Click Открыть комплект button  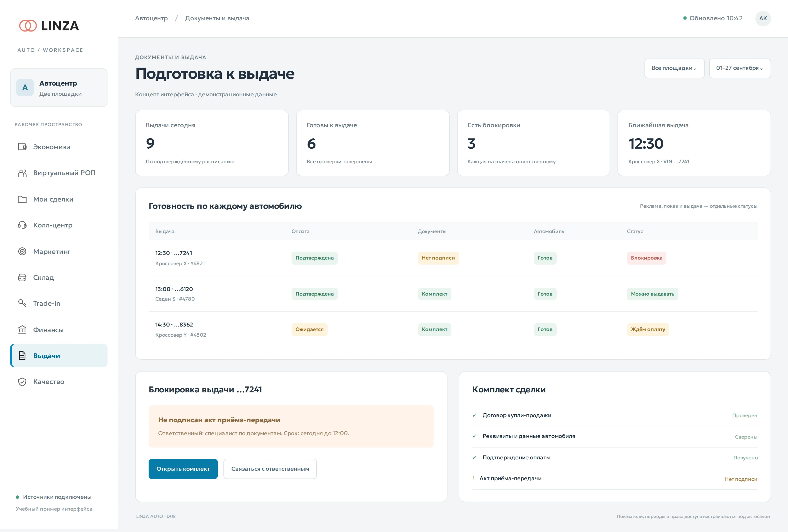[x=183, y=469]
